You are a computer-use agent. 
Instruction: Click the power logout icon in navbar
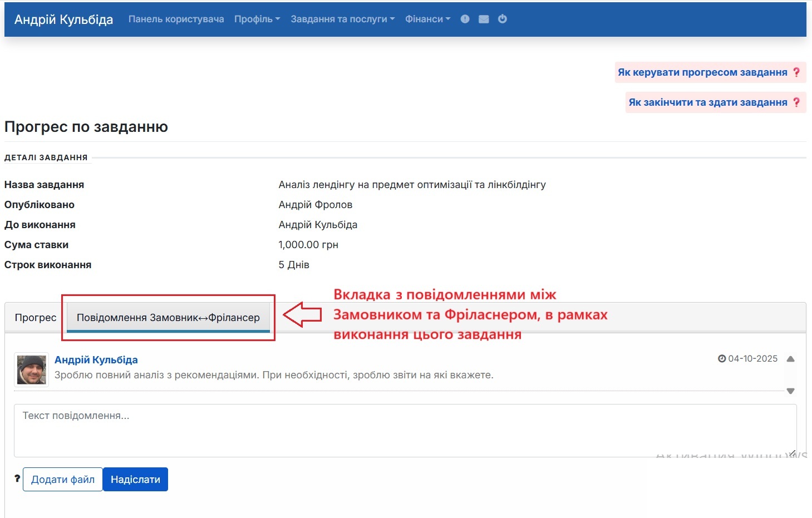pos(503,18)
